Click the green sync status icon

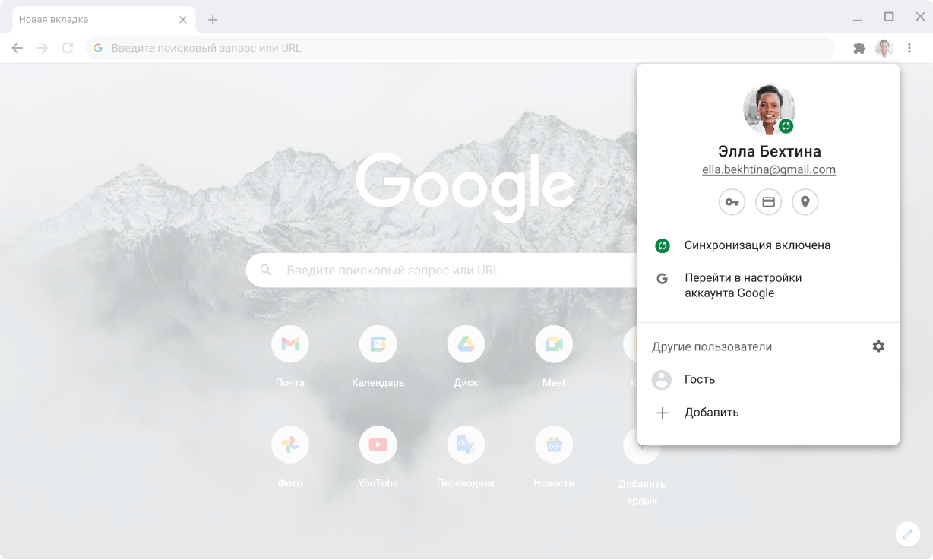point(663,245)
